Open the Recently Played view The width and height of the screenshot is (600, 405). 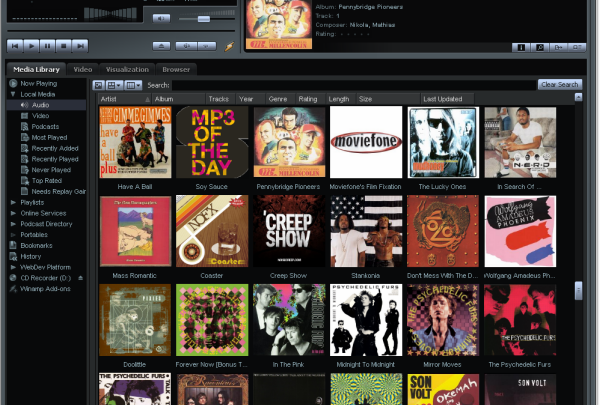point(55,159)
